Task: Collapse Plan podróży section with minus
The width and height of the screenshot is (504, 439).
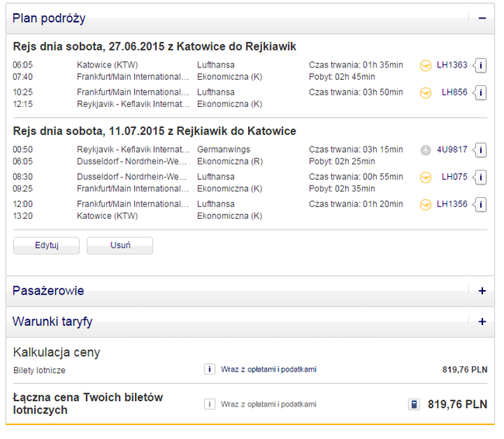Action: click(x=482, y=18)
